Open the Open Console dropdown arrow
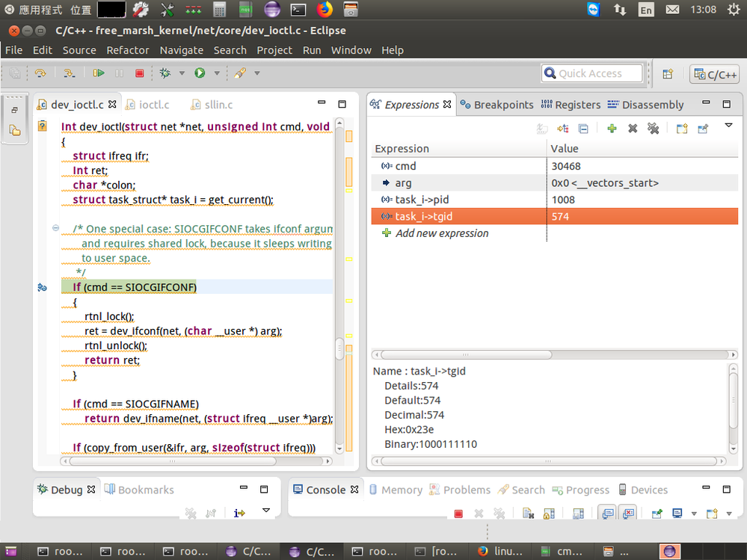The height and width of the screenshot is (560, 747). click(729, 514)
